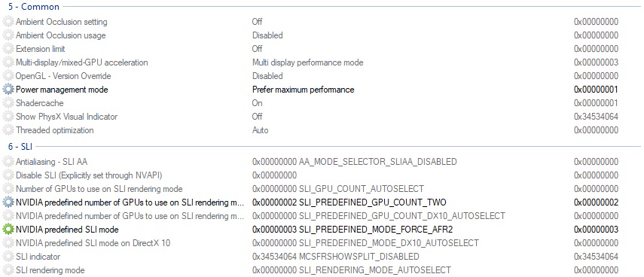Select Ambient Occlusion usage Disabled value

point(267,35)
